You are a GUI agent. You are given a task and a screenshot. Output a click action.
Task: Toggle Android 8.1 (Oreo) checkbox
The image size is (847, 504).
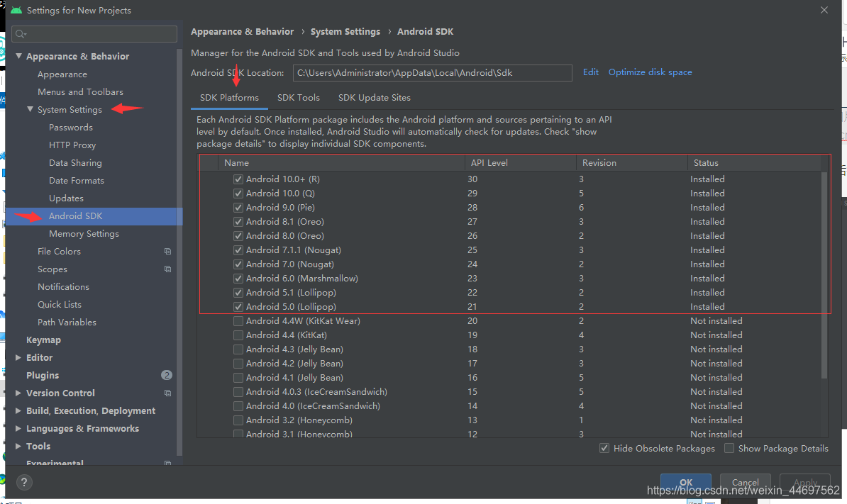tap(238, 222)
